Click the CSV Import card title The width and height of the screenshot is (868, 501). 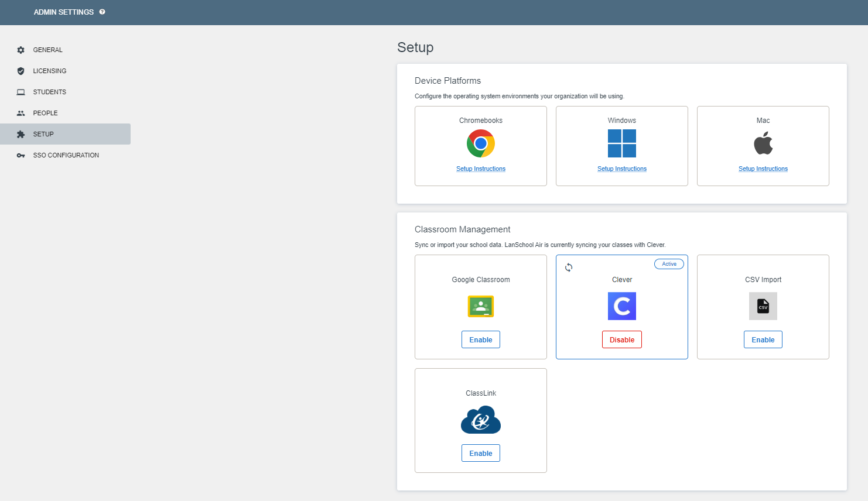763,280
